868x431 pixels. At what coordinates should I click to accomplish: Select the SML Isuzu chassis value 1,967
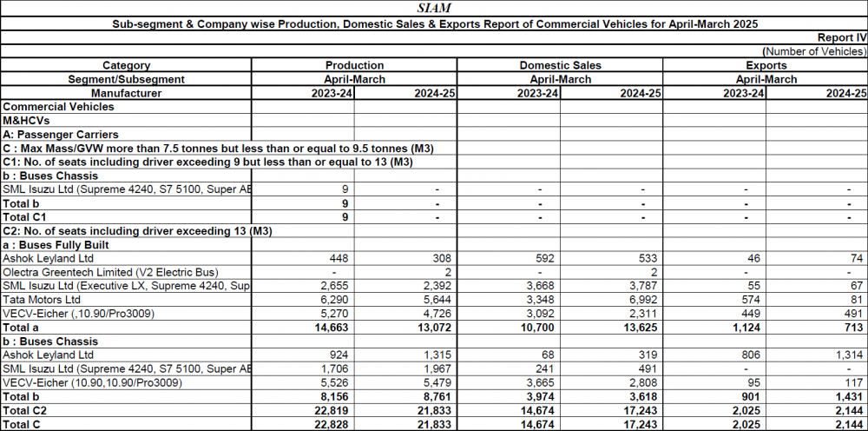point(437,368)
